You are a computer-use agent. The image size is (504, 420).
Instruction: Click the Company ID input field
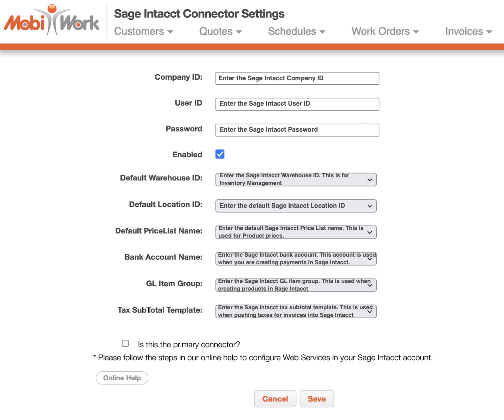[x=297, y=78]
